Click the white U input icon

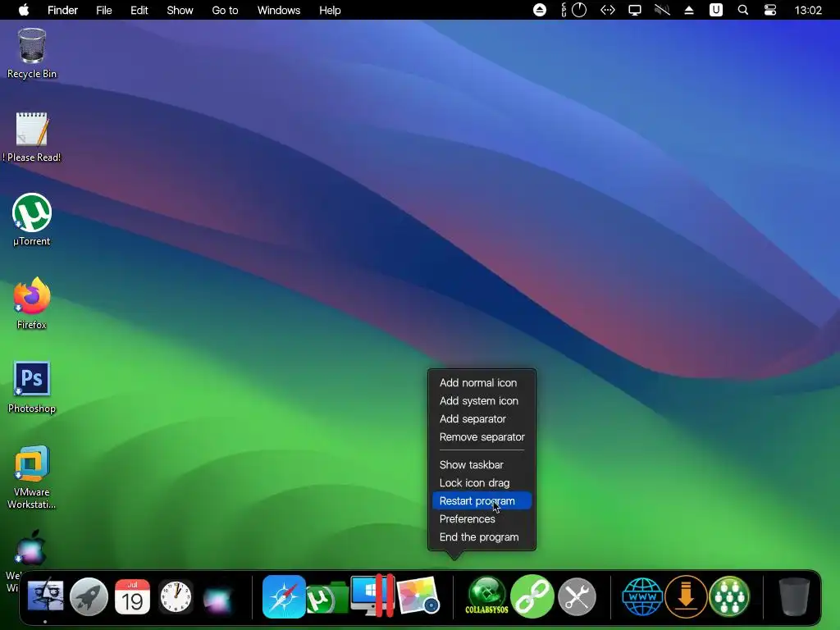coord(716,10)
